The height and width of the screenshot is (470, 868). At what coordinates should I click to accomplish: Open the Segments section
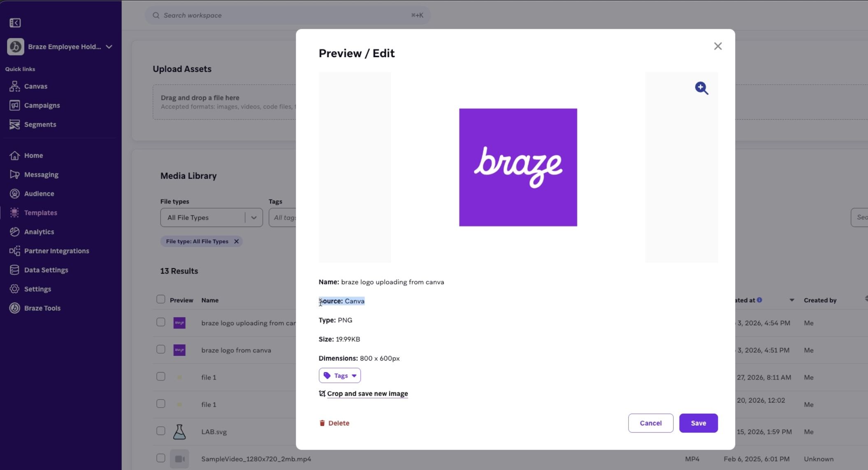point(40,124)
